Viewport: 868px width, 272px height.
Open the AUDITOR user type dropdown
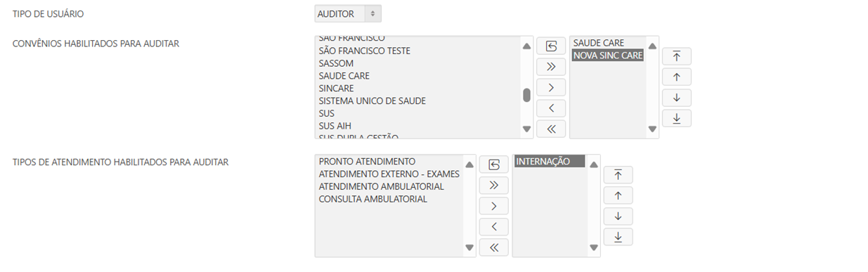coord(348,13)
